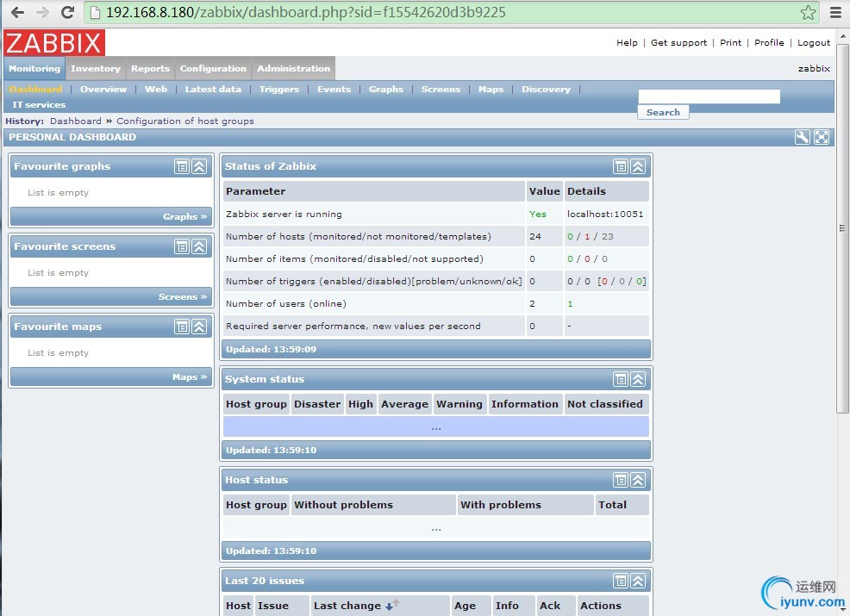Collapse Favourite maps widget
The width and height of the screenshot is (850, 616).
coord(199,327)
